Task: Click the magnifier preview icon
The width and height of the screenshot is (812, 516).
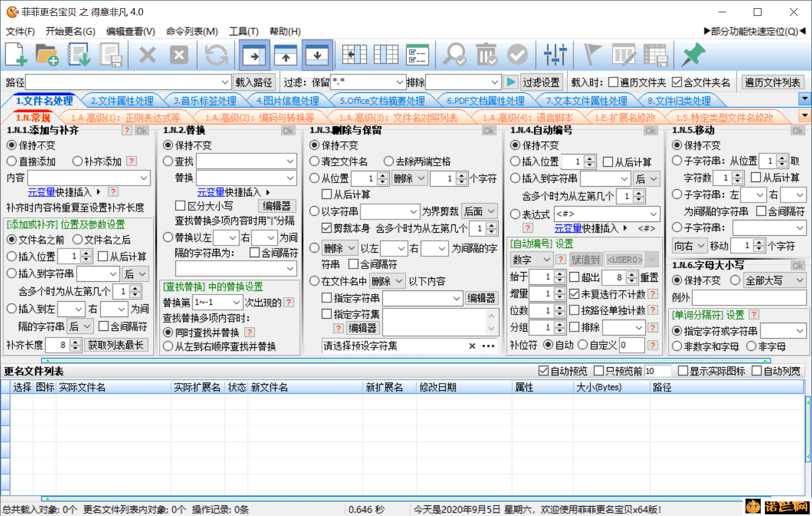Action: click(454, 55)
